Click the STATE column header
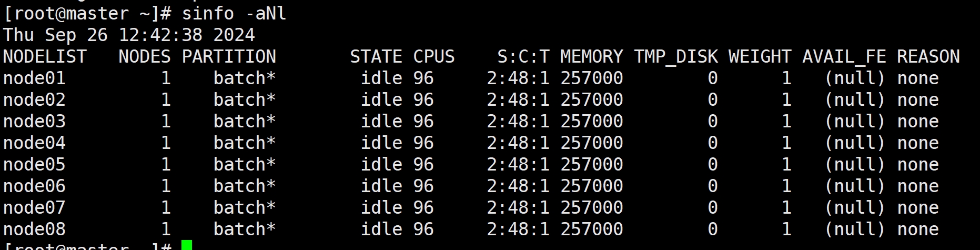 tap(376, 56)
